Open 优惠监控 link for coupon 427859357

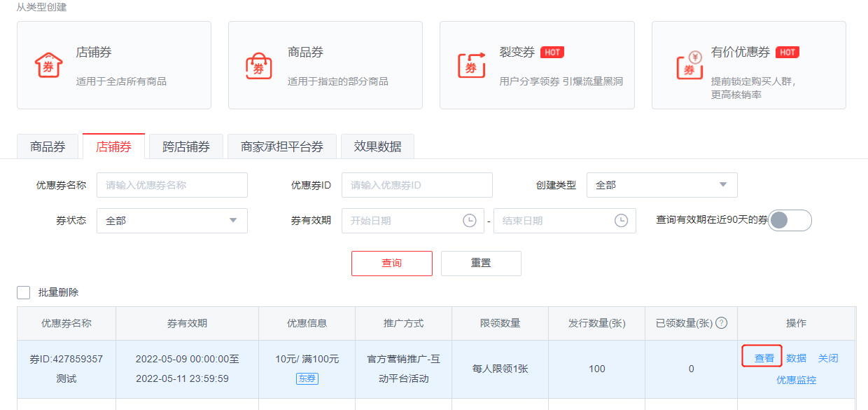(796, 380)
